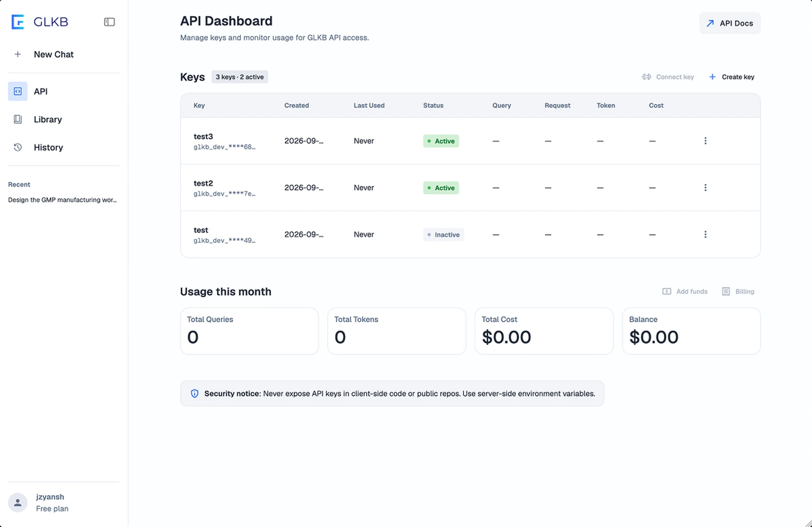Select the test2 key name
812x527 pixels.
pos(203,183)
